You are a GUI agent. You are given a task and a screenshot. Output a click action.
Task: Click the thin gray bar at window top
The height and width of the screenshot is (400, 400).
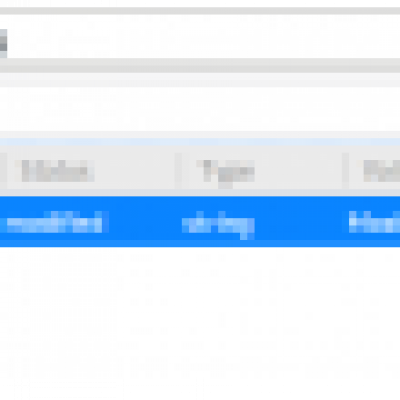coord(200,11)
